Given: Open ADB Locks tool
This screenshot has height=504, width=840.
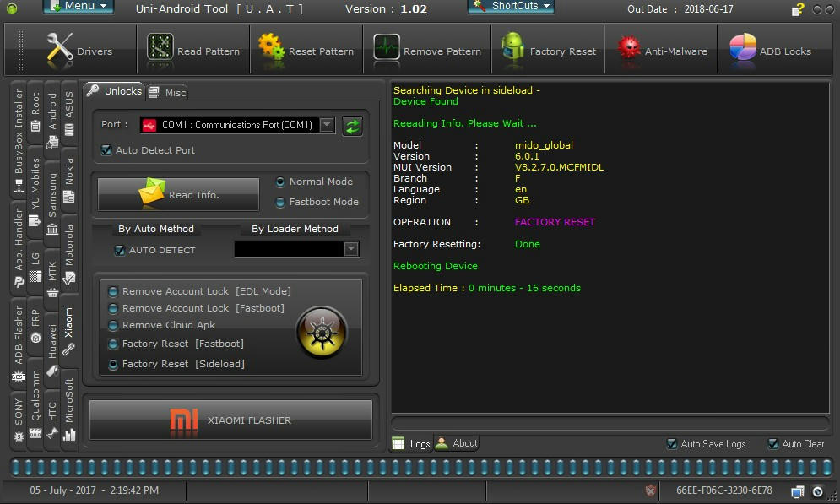Looking at the screenshot, I should [772, 51].
